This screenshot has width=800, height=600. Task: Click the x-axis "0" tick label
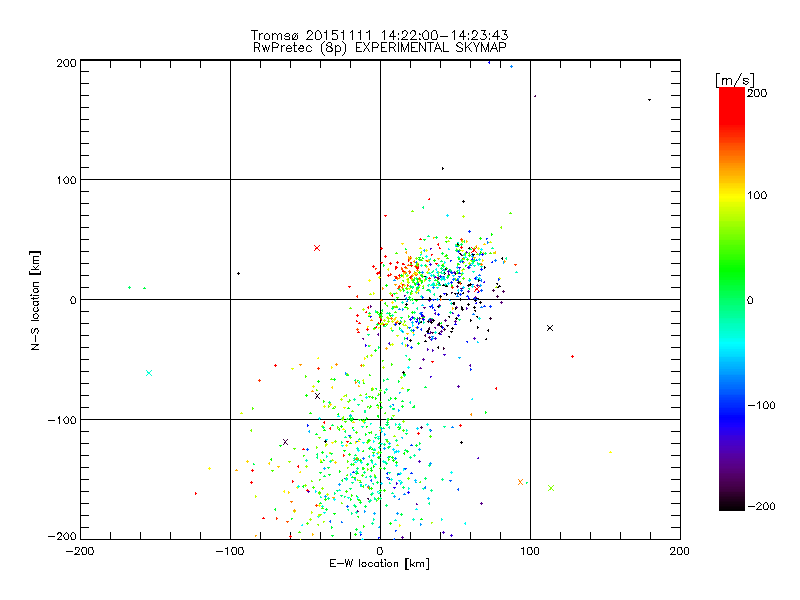pyautogui.click(x=380, y=551)
